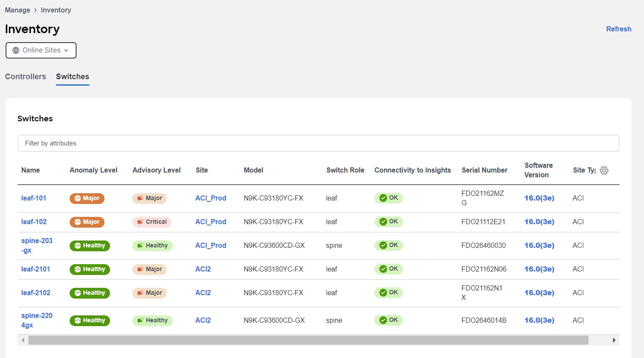Open ACI_Prod site link for leaf-102
This screenshot has width=644, height=358.
click(211, 222)
